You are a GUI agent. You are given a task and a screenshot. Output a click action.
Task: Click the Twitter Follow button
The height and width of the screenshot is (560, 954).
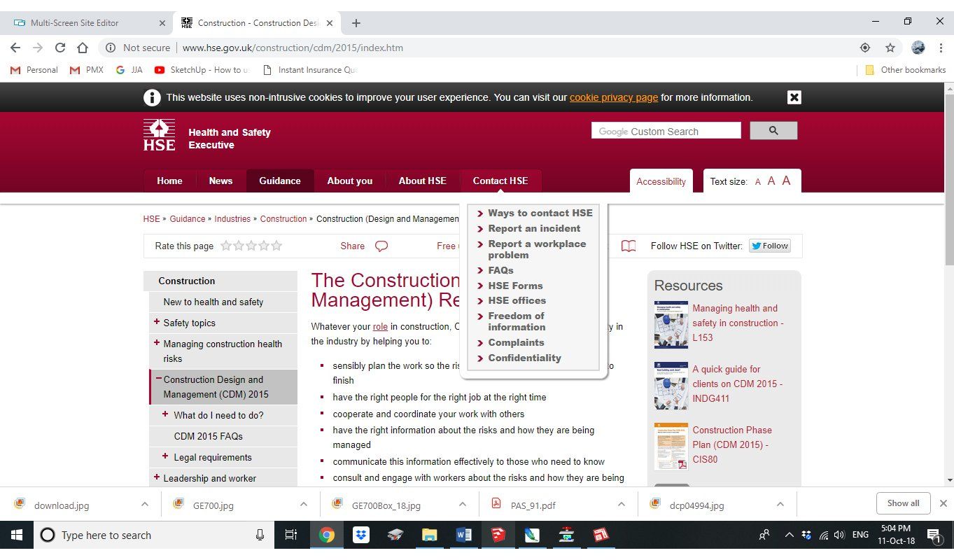click(x=770, y=246)
